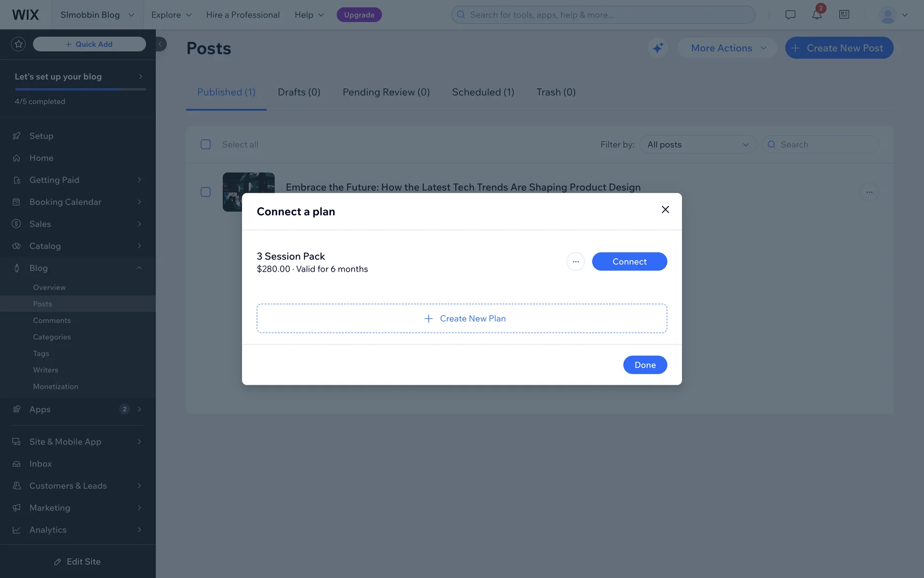This screenshot has width=924, height=578.
Task: Click the blog setup progress bar
Action: coord(80,89)
